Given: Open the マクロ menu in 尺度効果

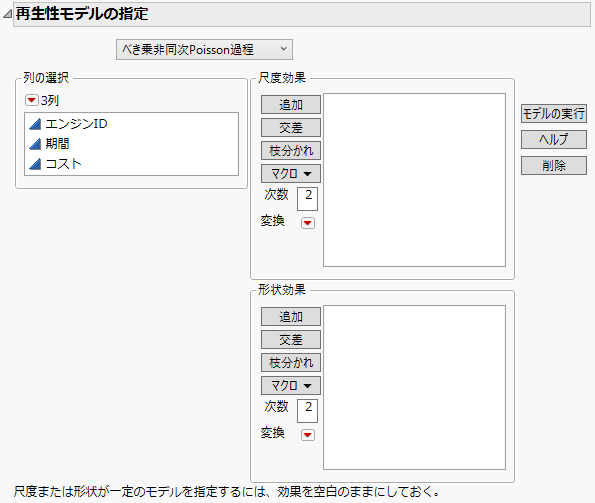Looking at the screenshot, I should (x=291, y=173).
